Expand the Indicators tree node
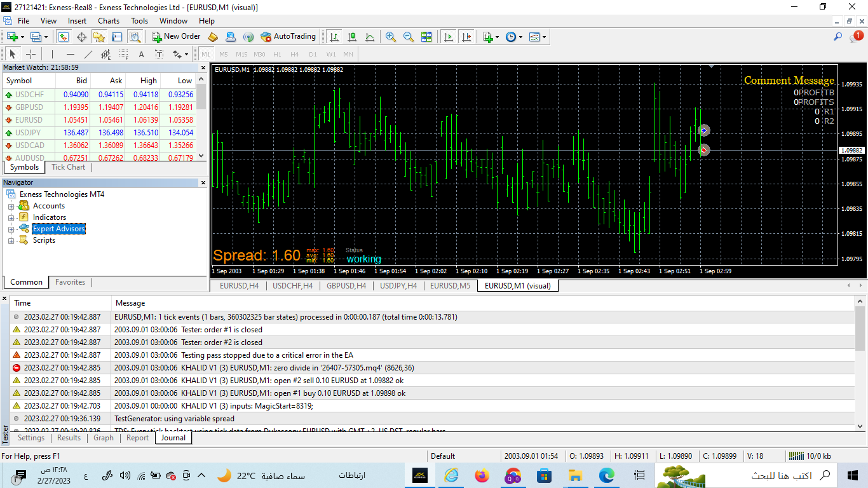The width and height of the screenshot is (868, 488). [11, 217]
